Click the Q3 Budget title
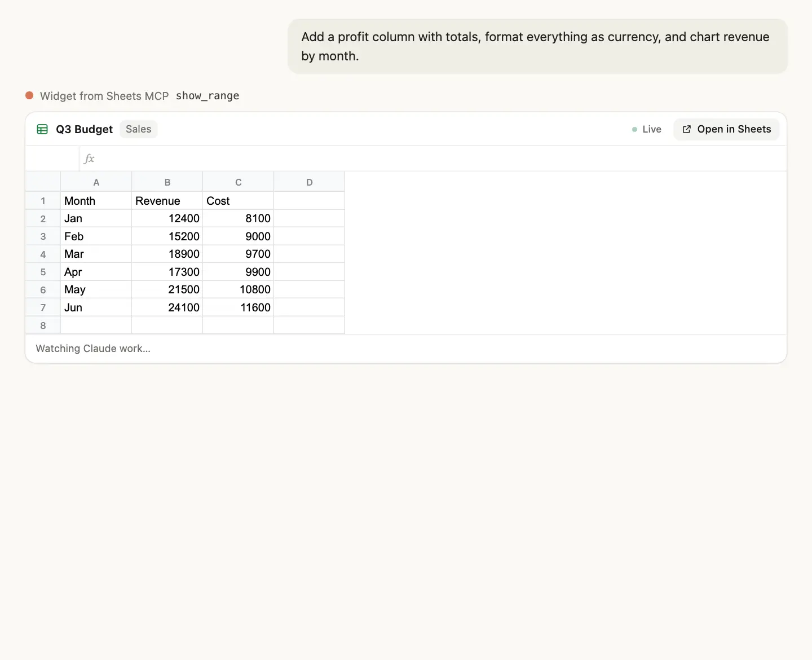812x660 pixels. (x=84, y=129)
